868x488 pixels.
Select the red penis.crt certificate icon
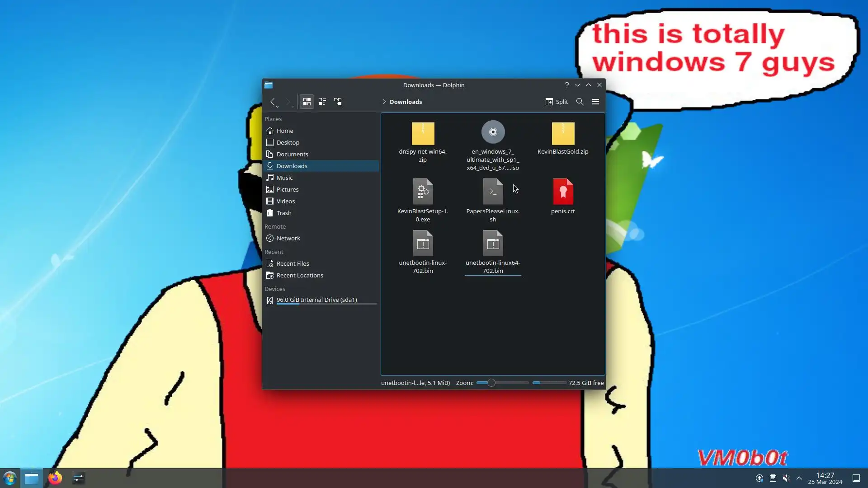click(x=563, y=192)
